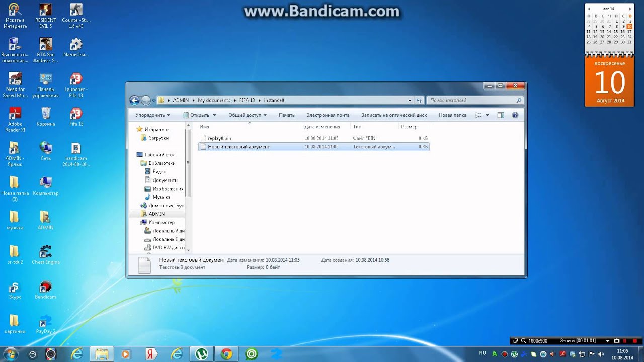644x362 pixels.
Task: Open Counter-Strike 1.6 desktop shortcut
Action: click(x=76, y=16)
